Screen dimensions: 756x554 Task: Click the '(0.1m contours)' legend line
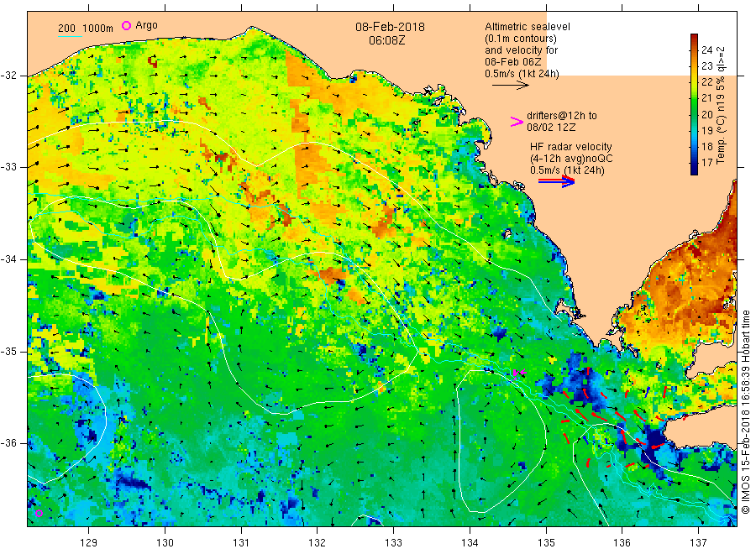(x=521, y=39)
